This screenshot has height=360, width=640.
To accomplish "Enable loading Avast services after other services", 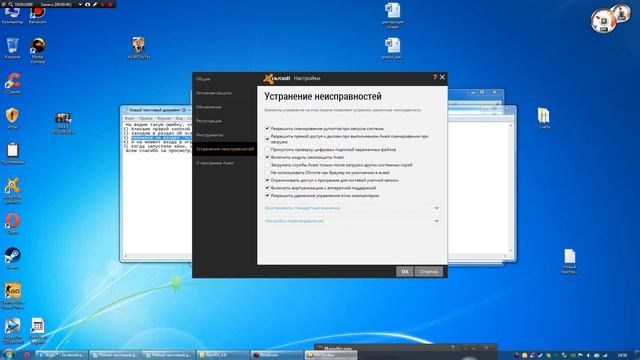I will (x=267, y=165).
